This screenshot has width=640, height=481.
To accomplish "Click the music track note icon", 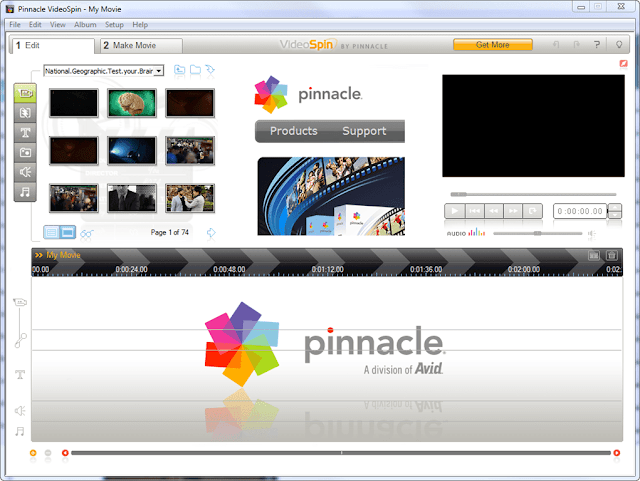I will (x=20, y=431).
